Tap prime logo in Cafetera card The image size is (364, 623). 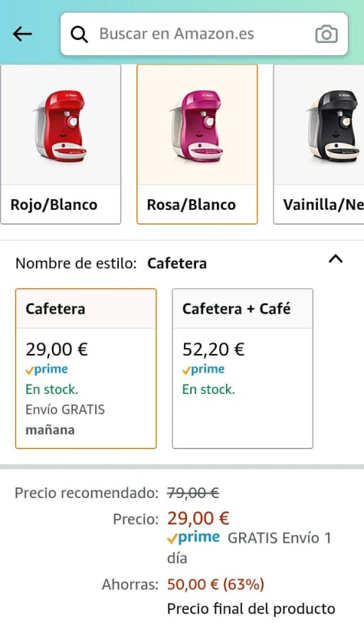pos(47,369)
